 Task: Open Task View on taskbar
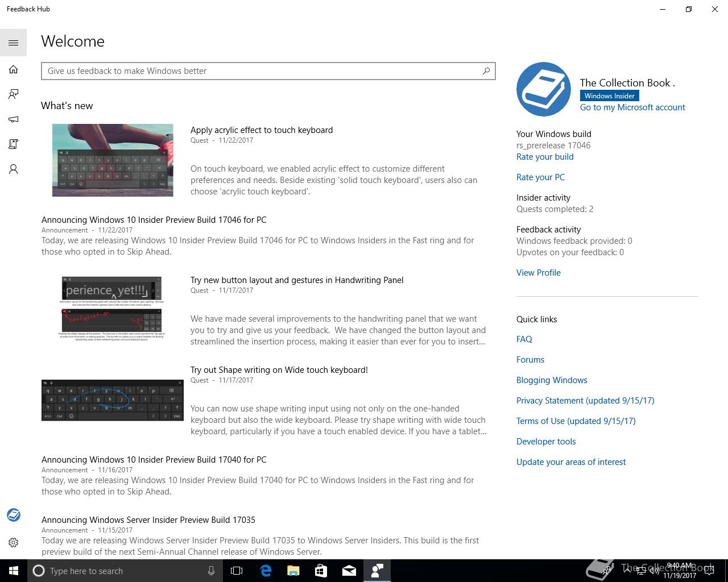(x=237, y=571)
